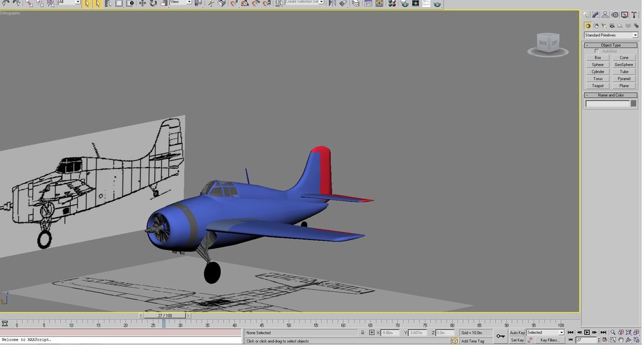Select the Systems category icon

[636, 26]
